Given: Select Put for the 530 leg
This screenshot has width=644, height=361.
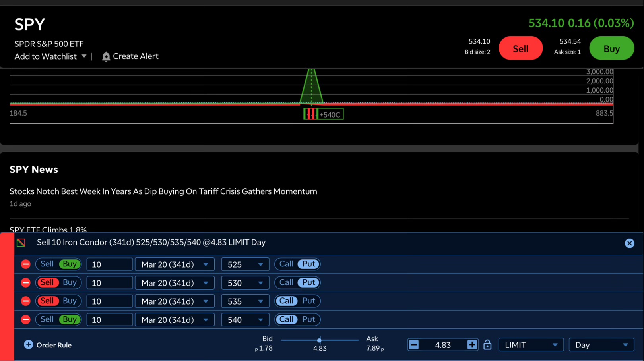Looking at the screenshot, I should click(309, 282).
